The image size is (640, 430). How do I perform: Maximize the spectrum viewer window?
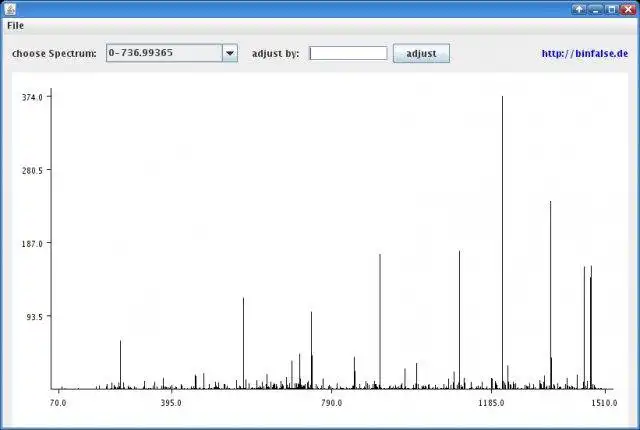611,9
